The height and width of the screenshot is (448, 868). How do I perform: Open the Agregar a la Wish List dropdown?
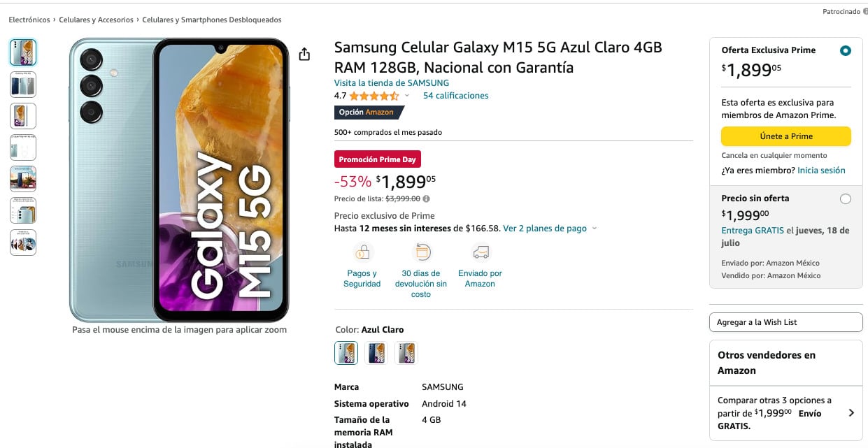click(785, 322)
